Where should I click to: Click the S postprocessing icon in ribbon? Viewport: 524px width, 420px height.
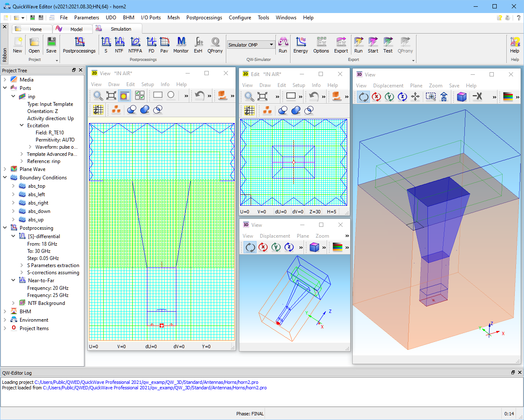click(x=106, y=45)
